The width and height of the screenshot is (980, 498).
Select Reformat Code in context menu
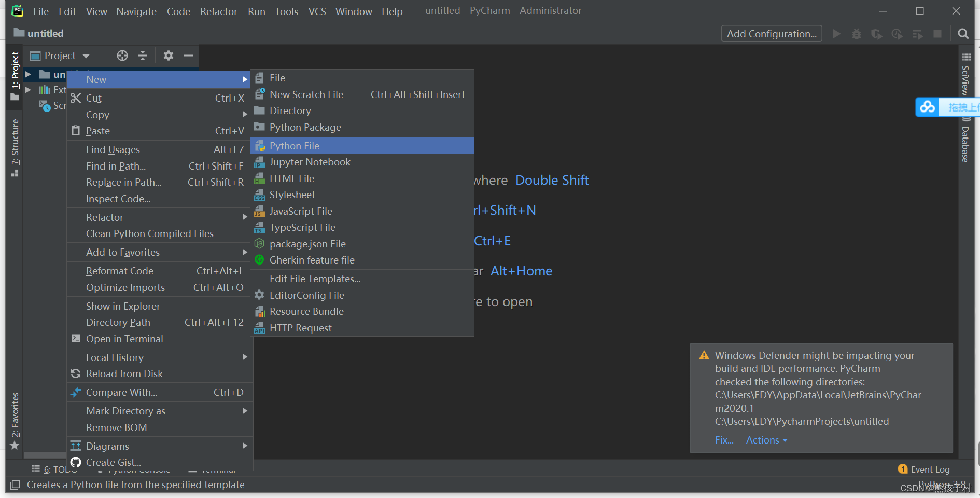tap(160, 271)
